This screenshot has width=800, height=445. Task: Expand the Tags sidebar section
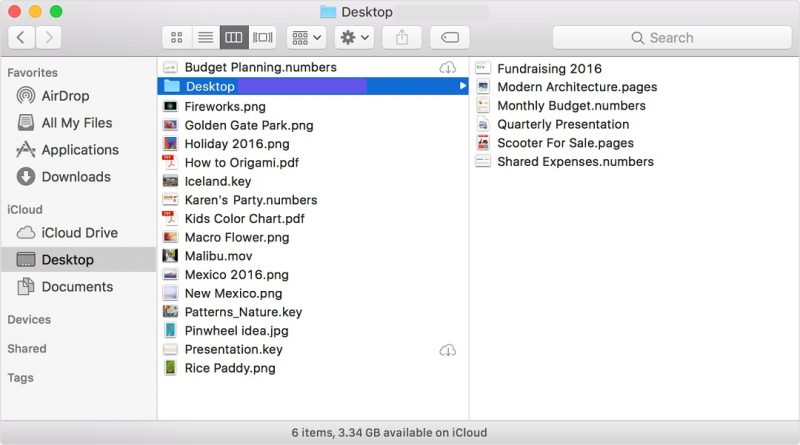click(x=20, y=378)
